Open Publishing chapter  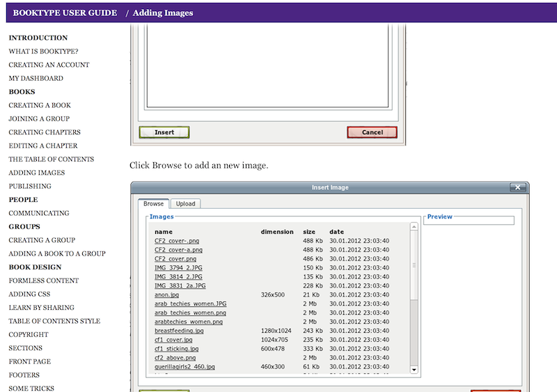[x=30, y=186]
